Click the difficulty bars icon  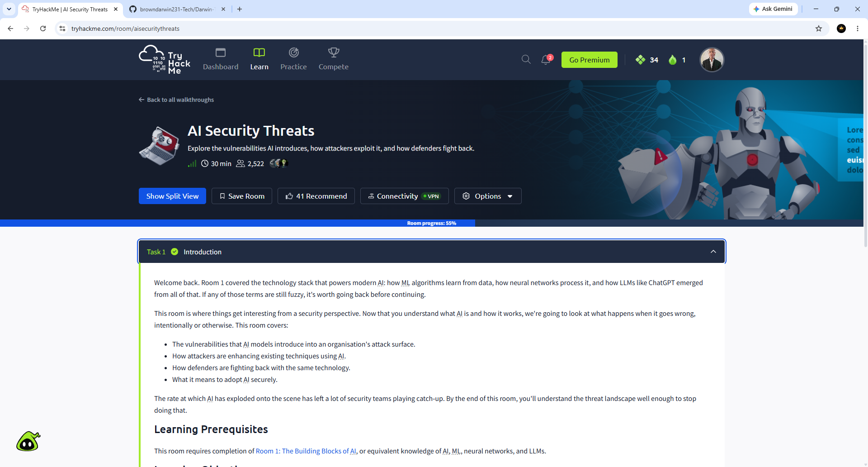[x=192, y=163]
